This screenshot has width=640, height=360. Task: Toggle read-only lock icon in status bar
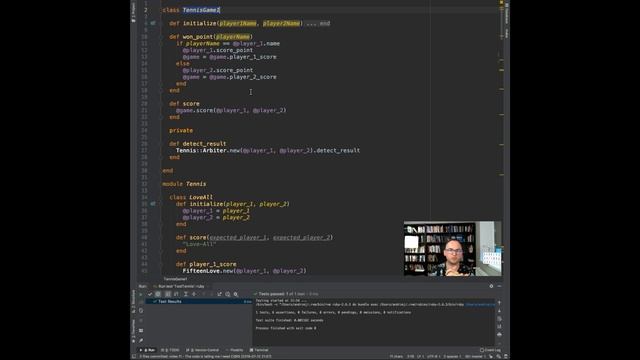pos(491,356)
